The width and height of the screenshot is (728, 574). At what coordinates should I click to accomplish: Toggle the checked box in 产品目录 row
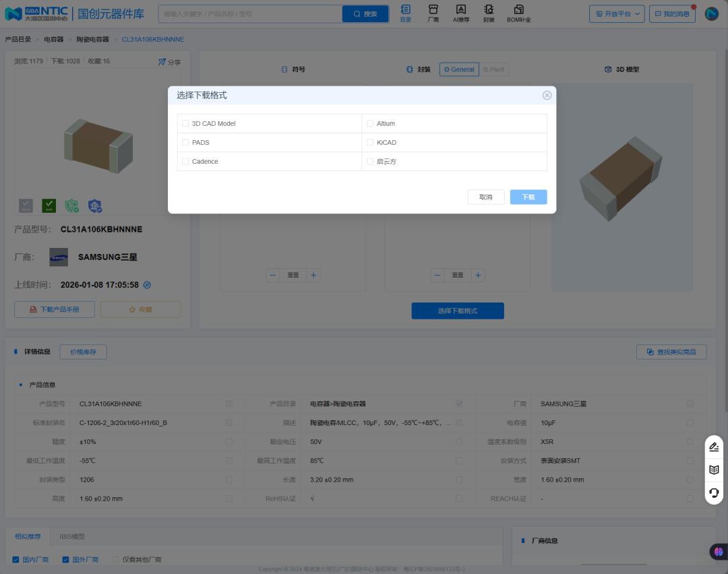point(459,404)
